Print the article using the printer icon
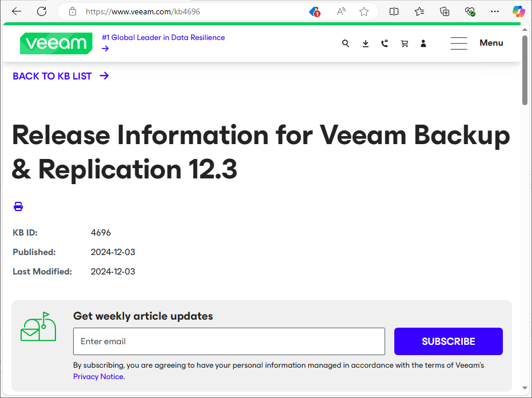 (x=18, y=206)
